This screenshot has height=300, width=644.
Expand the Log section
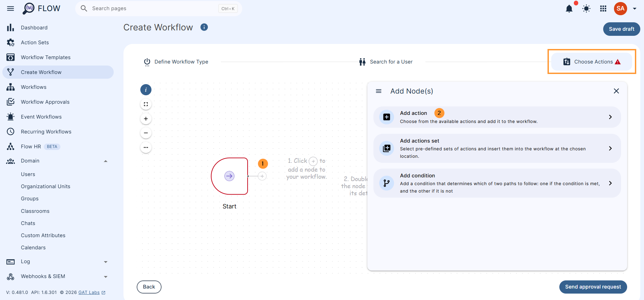click(x=106, y=262)
